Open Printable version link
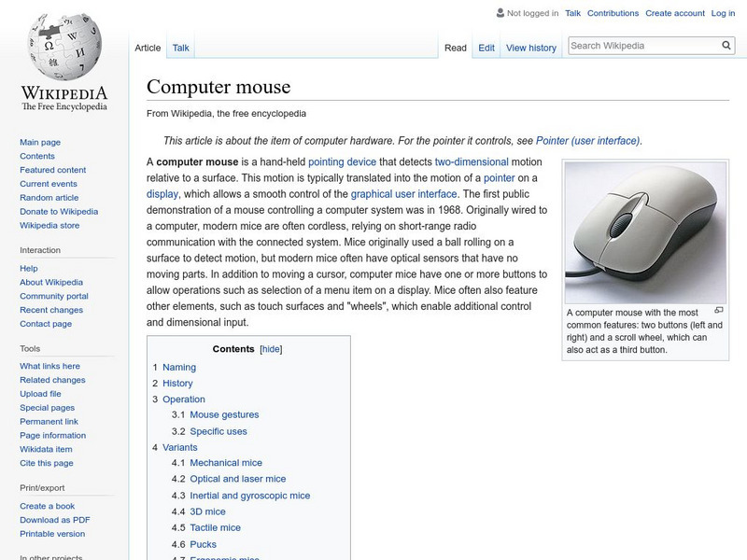Viewport: 747px width, 560px height. (x=52, y=534)
